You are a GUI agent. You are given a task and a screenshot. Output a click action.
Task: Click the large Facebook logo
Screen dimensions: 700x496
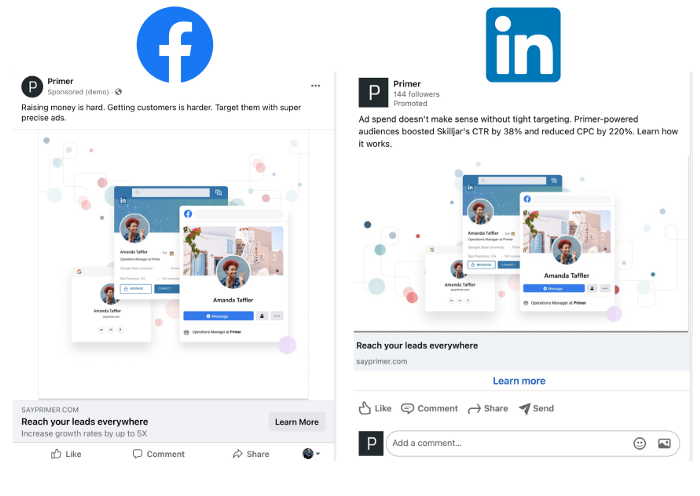(175, 45)
